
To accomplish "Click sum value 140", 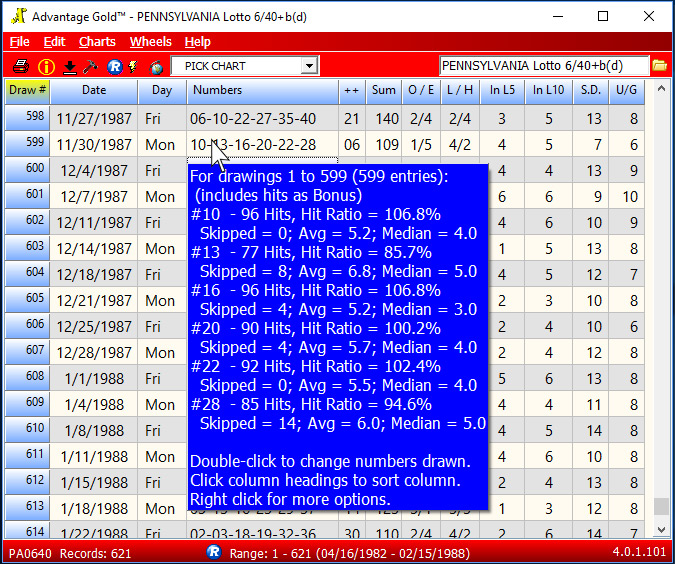I will 387,119.
